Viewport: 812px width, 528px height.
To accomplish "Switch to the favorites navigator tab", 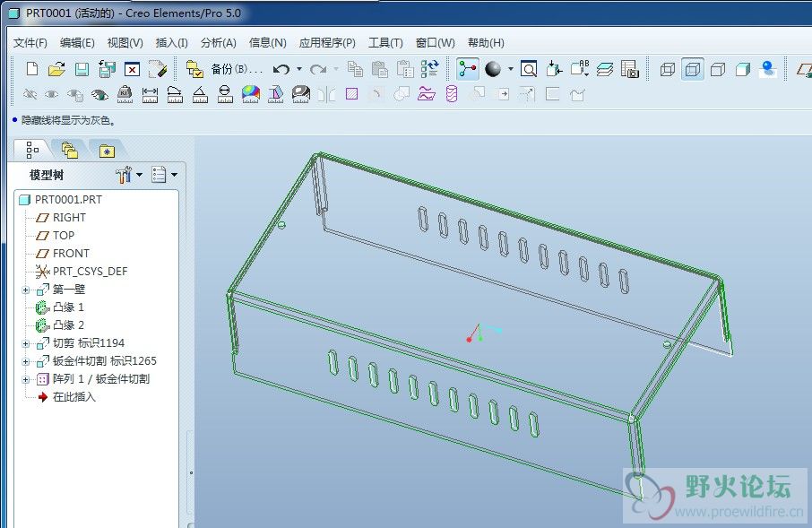I will [107, 151].
